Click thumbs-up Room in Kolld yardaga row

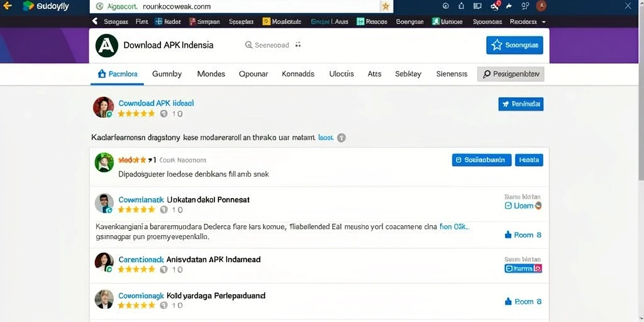(x=523, y=301)
